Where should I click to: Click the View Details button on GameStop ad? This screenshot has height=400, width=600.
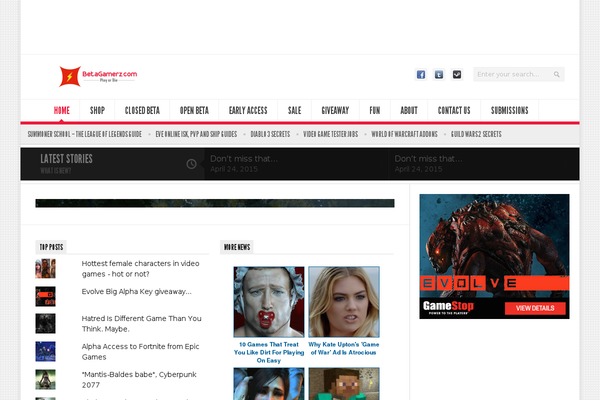point(535,308)
